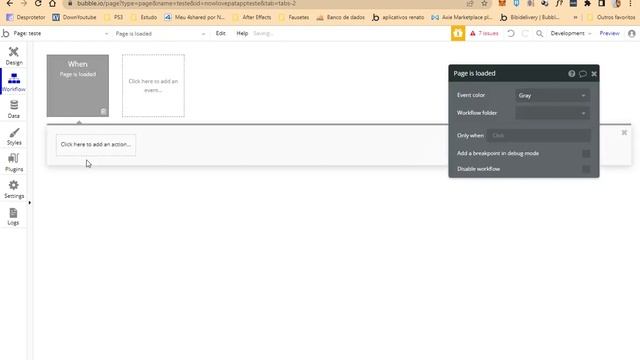Click the browser back arrow
This screenshot has height=360, width=640.
10,3
